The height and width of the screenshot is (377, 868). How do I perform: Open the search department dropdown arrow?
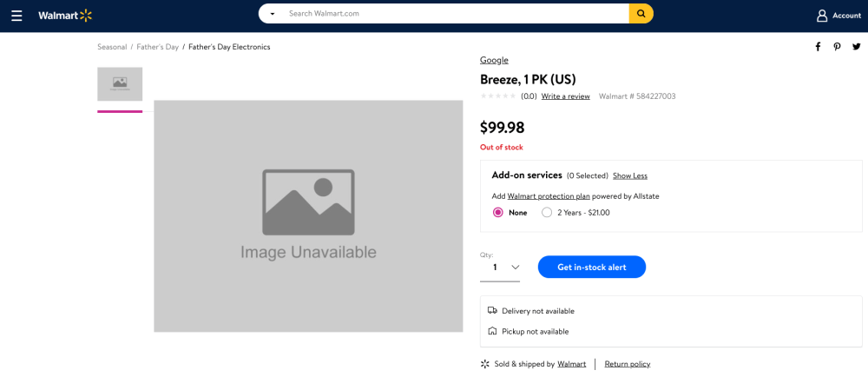(273, 14)
